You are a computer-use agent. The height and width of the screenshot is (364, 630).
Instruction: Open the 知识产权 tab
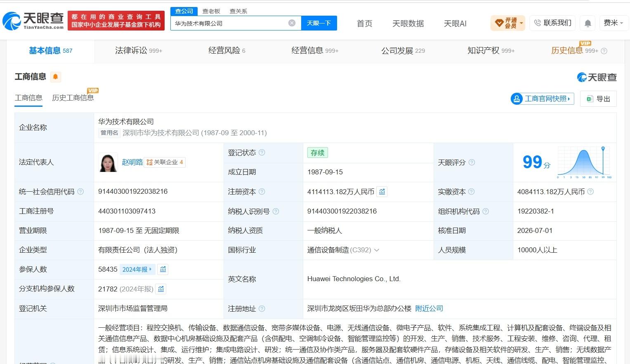click(491, 51)
